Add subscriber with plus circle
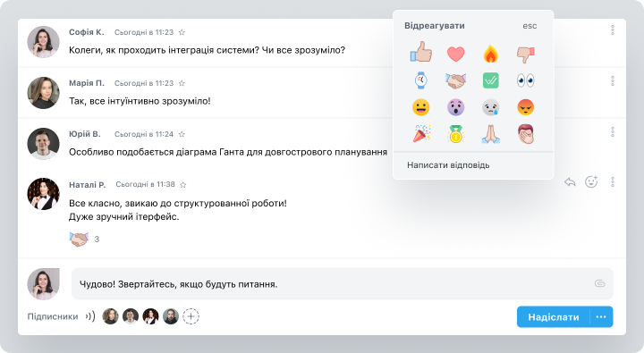The width and height of the screenshot is (644, 353). pyautogui.click(x=191, y=316)
